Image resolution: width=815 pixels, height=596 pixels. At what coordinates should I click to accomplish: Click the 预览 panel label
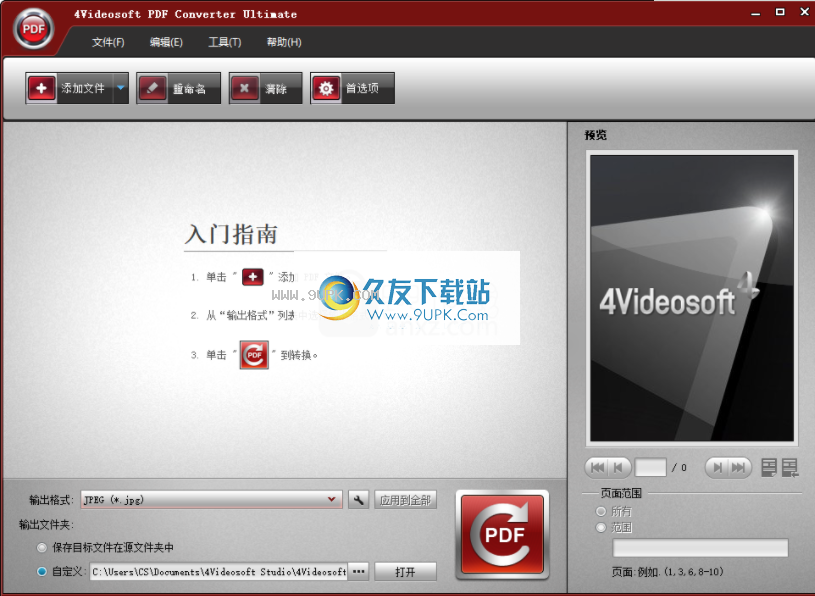coord(596,135)
